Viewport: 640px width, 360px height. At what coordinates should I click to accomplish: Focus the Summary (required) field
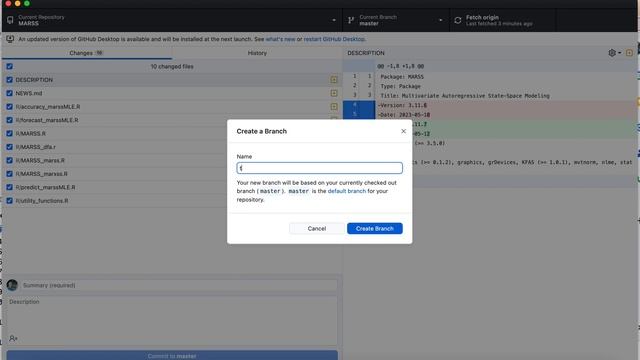click(x=180, y=285)
